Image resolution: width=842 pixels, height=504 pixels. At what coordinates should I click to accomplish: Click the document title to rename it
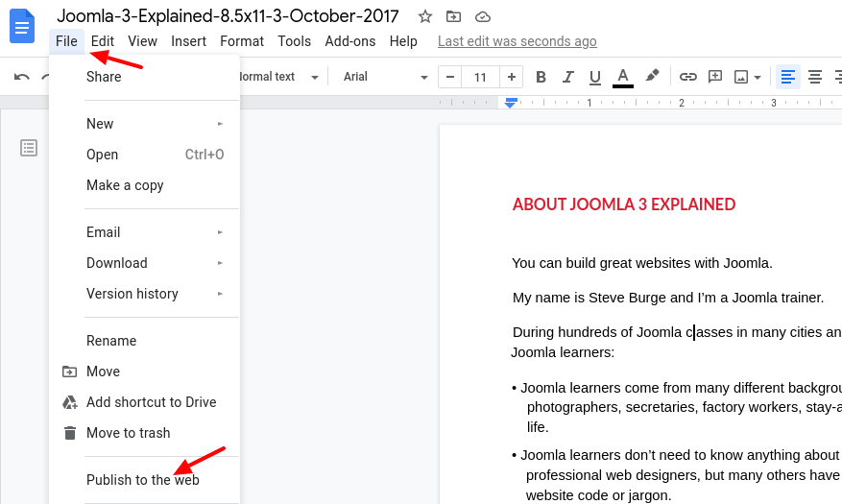(x=228, y=16)
